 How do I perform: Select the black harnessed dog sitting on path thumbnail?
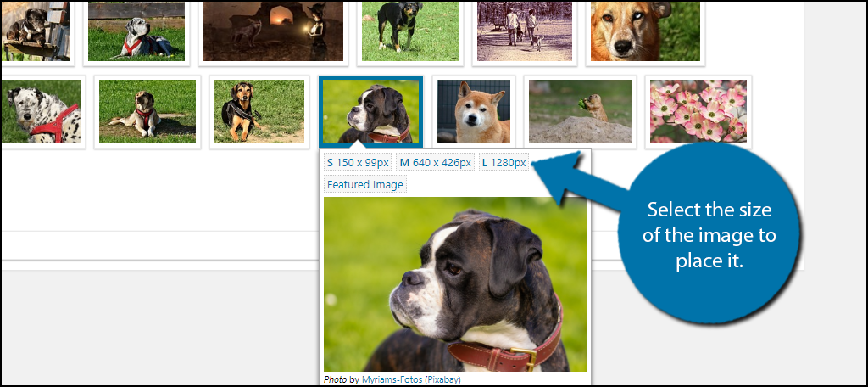point(259,111)
